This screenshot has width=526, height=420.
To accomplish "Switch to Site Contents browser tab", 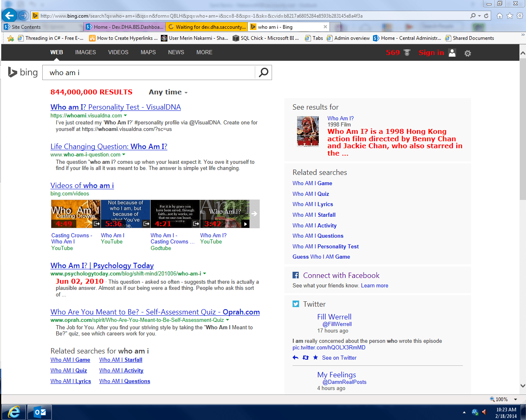I will click(x=43, y=27).
